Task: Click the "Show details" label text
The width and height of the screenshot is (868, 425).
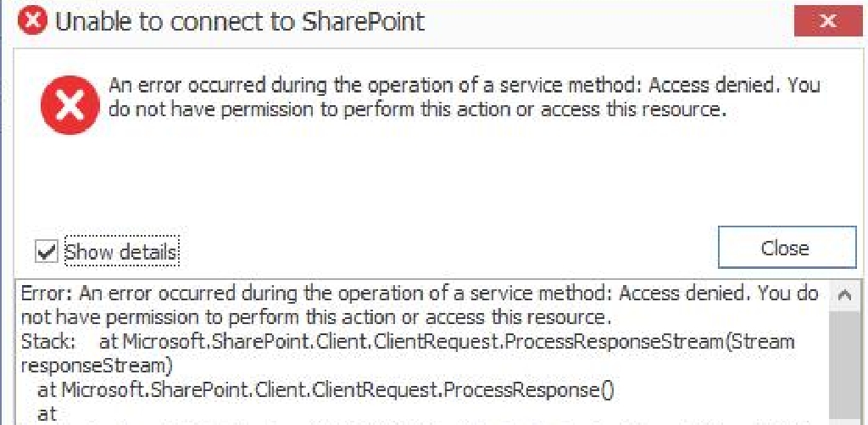Action: [120, 252]
